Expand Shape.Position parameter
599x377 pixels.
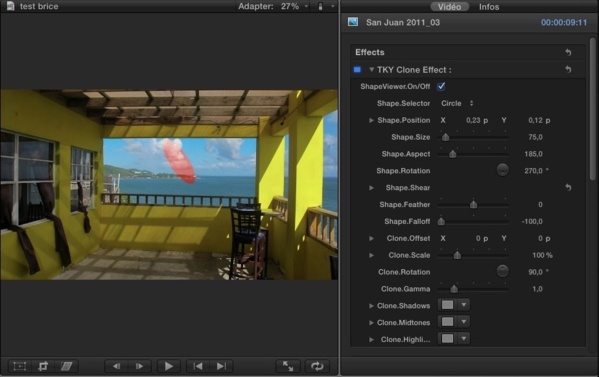coord(371,120)
